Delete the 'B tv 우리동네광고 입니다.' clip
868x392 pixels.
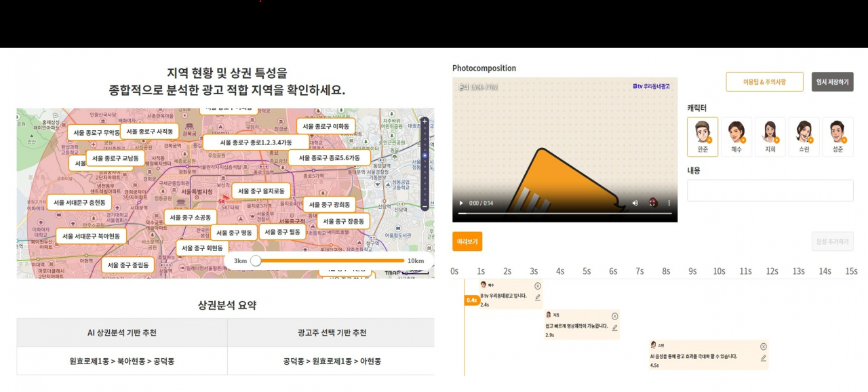pyautogui.click(x=538, y=286)
